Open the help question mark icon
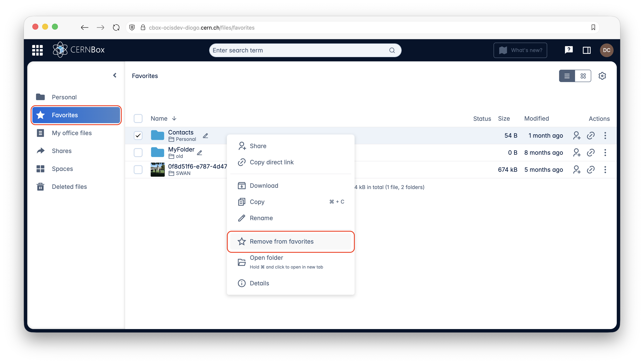 click(x=568, y=50)
